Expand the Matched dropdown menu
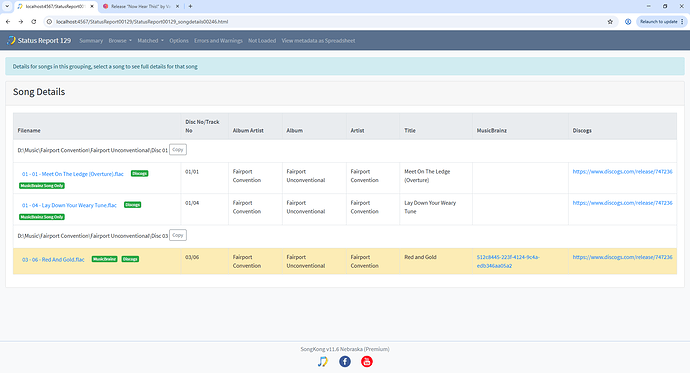The image size is (690, 373). [x=150, y=40]
